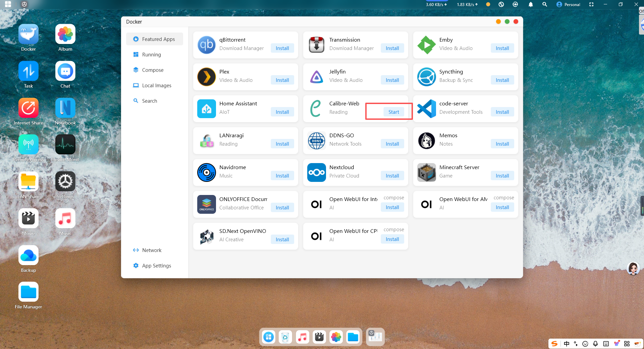
Task: Open the Backup cloud icon
Action: tap(29, 255)
